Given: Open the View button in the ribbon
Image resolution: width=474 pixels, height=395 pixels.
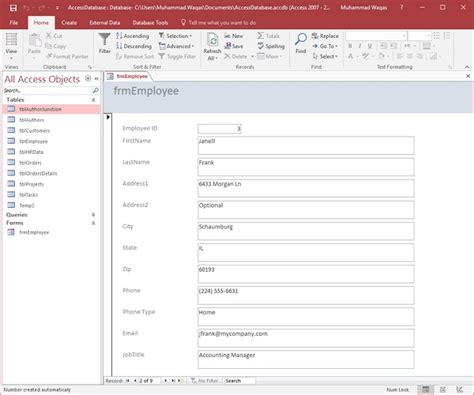Looking at the screenshot, I should pyautogui.click(x=11, y=46).
